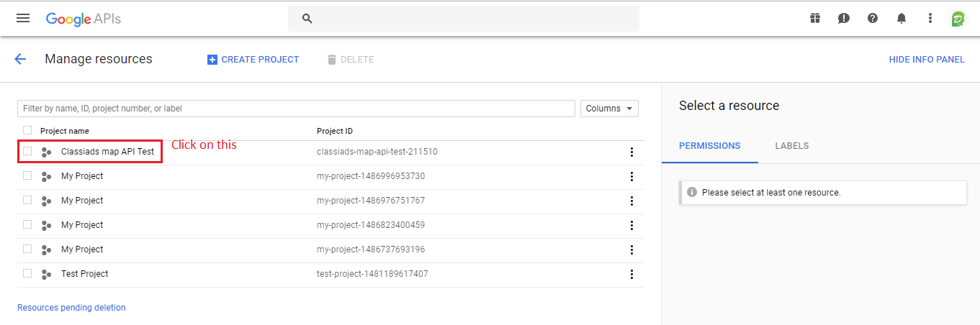This screenshot has height=325, width=980.
Task: Open the Resources pending deletion link
Action: tap(71, 308)
